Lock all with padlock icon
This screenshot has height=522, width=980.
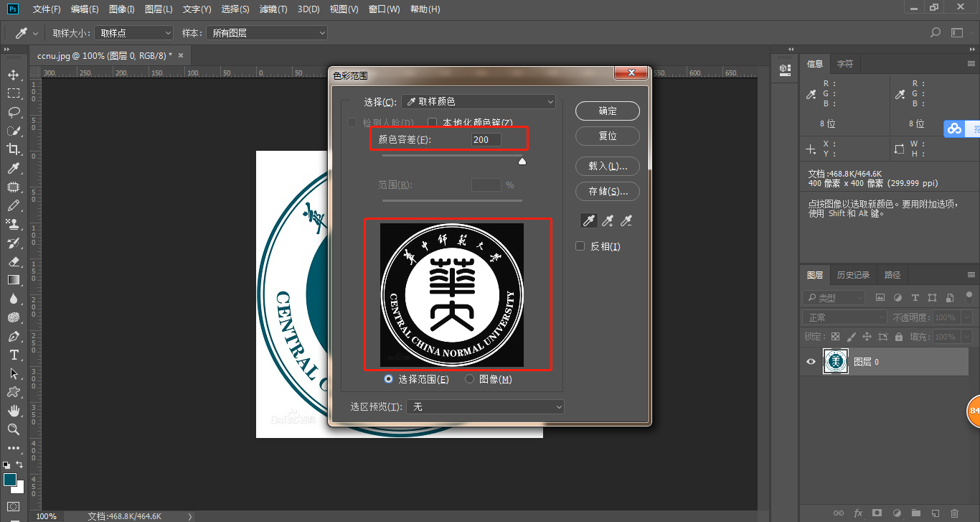click(900, 337)
